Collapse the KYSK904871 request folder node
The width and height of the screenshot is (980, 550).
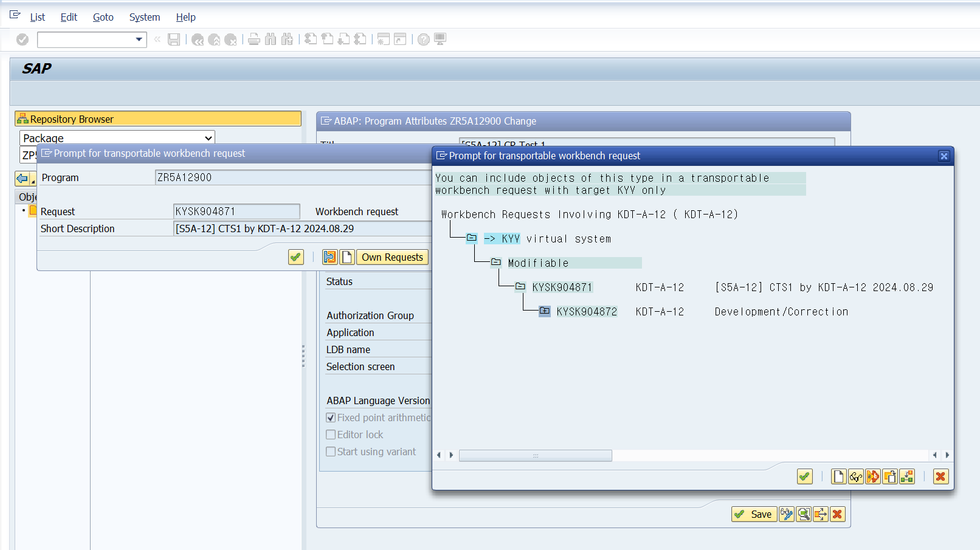(x=520, y=287)
